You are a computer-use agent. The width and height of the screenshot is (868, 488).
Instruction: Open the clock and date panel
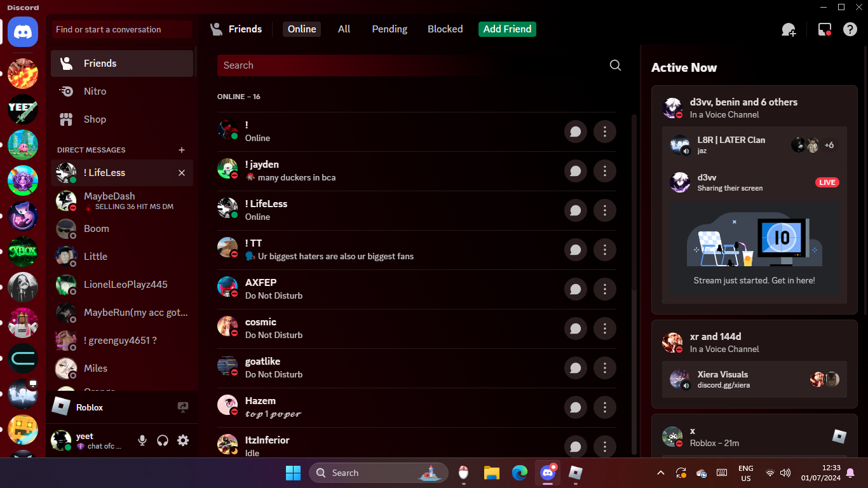tap(821, 473)
